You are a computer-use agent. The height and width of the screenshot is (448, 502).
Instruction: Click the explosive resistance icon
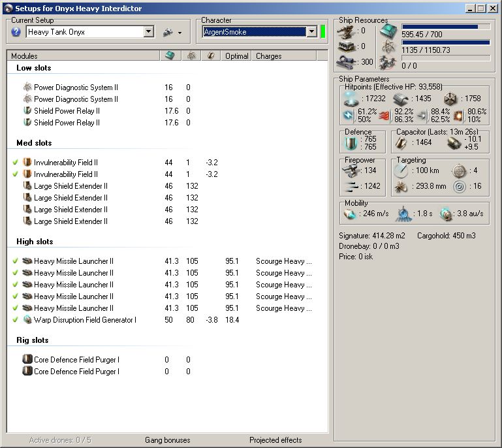pyautogui.click(x=459, y=116)
